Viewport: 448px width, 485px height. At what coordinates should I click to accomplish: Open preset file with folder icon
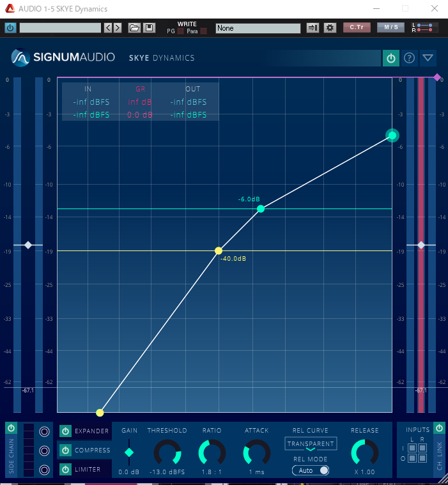pyautogui.click(x=134, y=28)
